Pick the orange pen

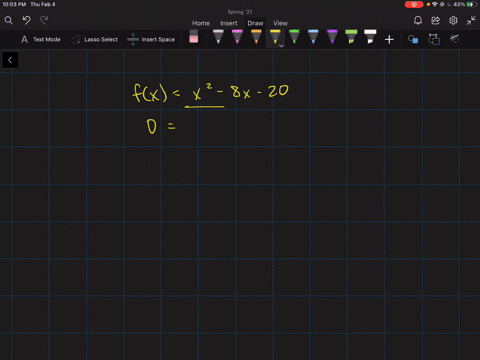[256, 37]
